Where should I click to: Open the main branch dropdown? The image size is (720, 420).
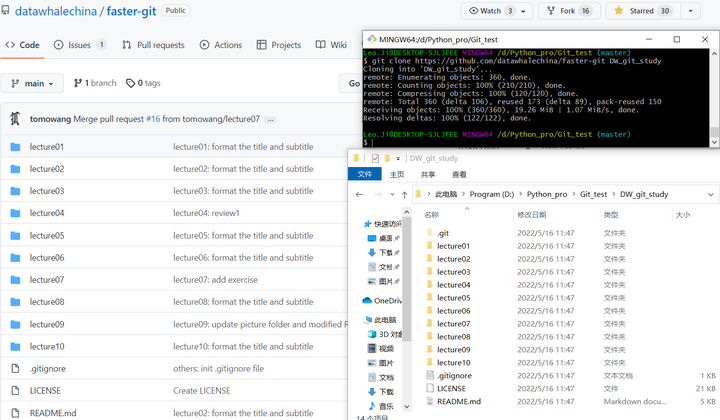(x=34, y=83)
